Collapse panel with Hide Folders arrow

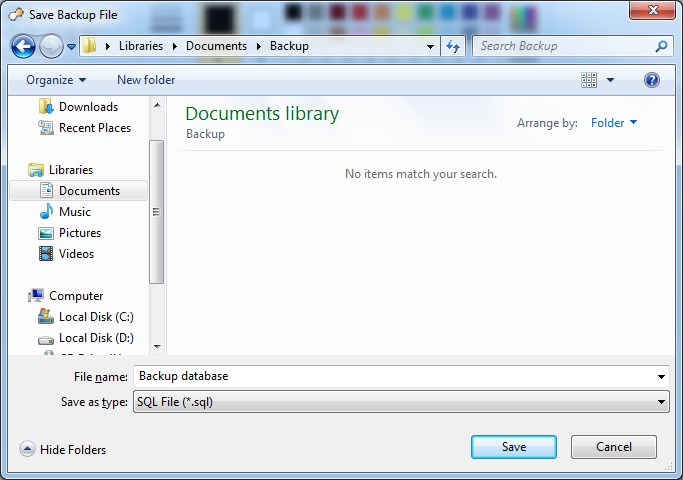coord(27,450)
